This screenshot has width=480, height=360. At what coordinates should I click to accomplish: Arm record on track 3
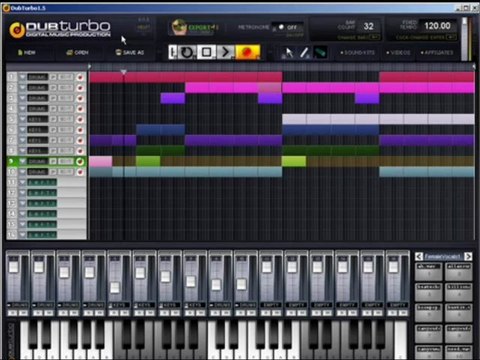pyautogui.click(x=80, y=98)
